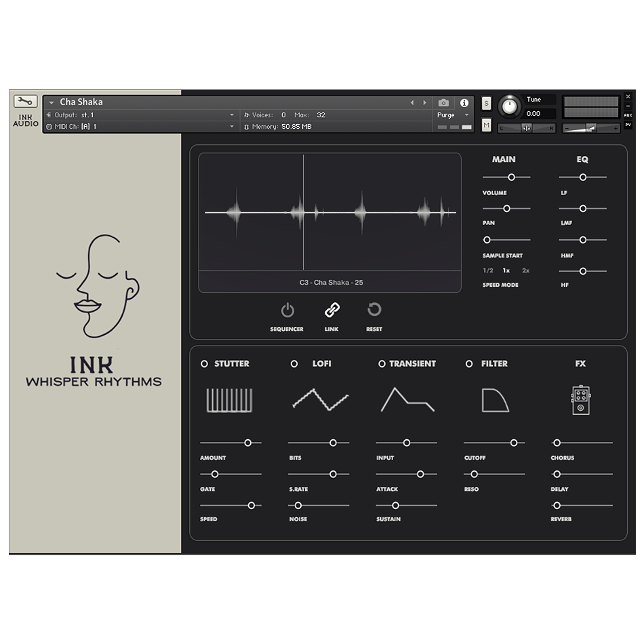Screen dimensions: 644x644
Task: Open the wrench settings icon
Action: 25,102
